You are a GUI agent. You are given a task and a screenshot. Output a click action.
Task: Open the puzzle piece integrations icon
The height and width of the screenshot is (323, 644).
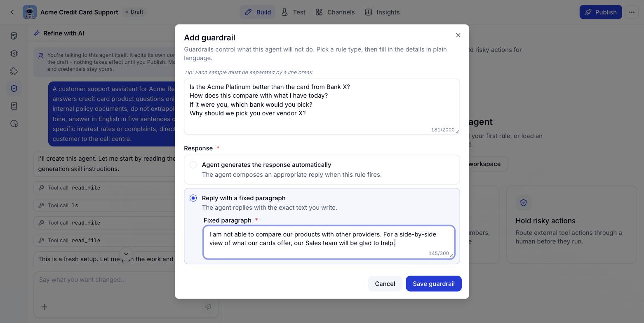(x=14, y=71)
